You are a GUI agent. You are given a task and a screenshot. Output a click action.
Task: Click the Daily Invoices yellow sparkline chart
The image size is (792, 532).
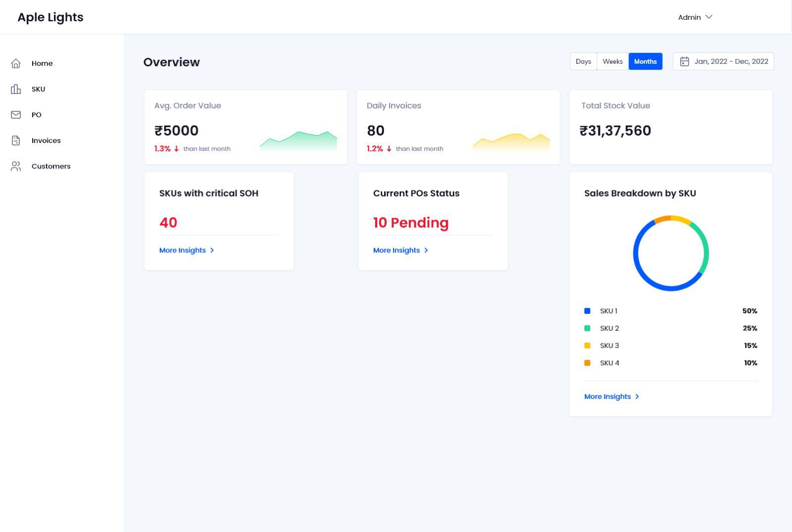pos(511,142)
